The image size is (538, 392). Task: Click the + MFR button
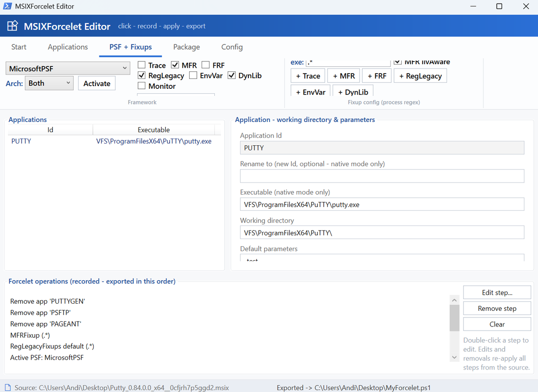(344, 76)
